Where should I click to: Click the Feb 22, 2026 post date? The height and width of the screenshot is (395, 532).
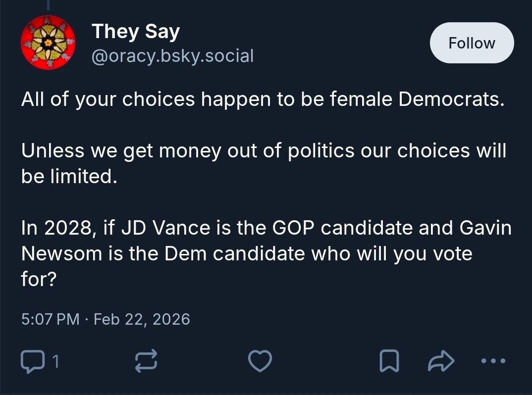(x=142, y=319)
